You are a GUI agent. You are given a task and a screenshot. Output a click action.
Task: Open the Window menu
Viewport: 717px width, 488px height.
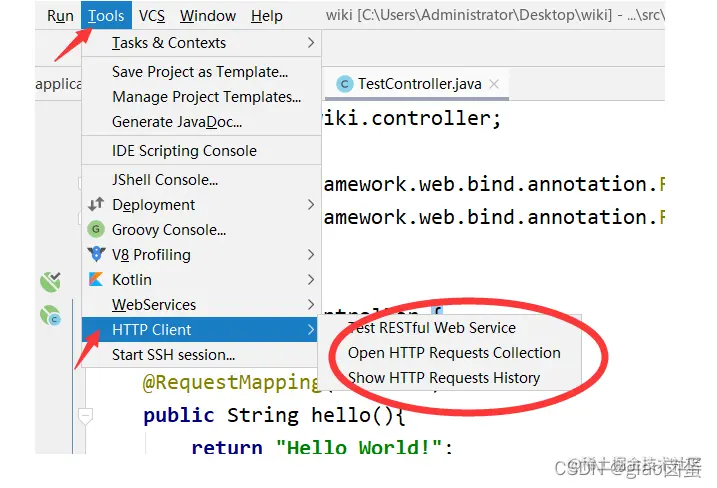[x=208, y=16]
